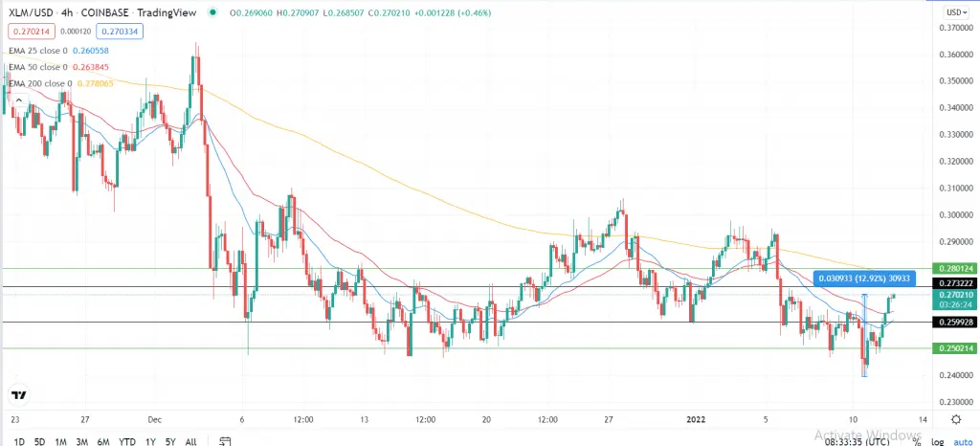Click the time axis label 27 after 12:00

point(609,420)
